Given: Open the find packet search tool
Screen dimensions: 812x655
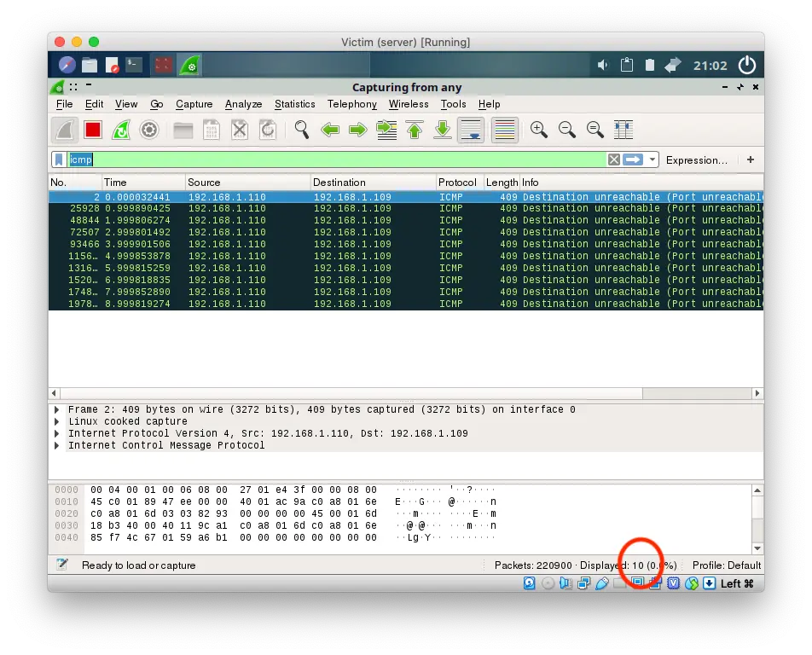Looking at the screenshot, I should coord(301,129).
